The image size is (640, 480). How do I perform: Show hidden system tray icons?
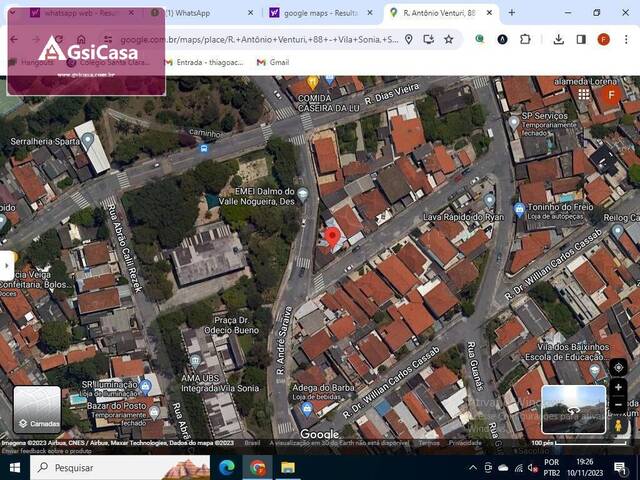pos(473,468)
